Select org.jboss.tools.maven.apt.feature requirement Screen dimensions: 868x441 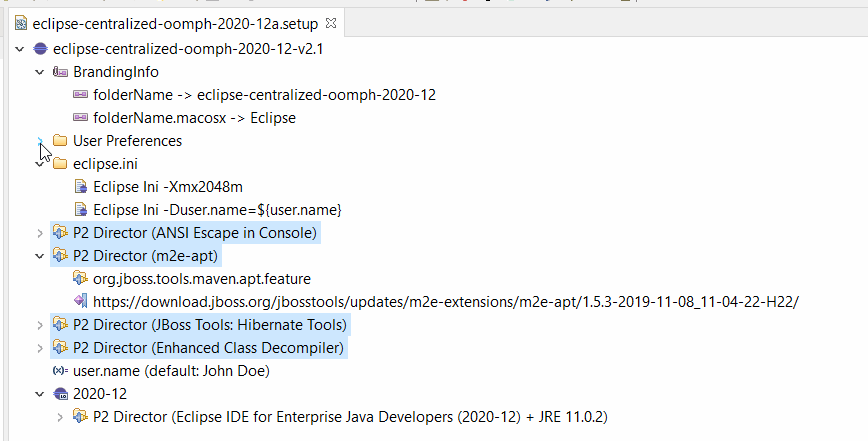[x=202, y=279]
